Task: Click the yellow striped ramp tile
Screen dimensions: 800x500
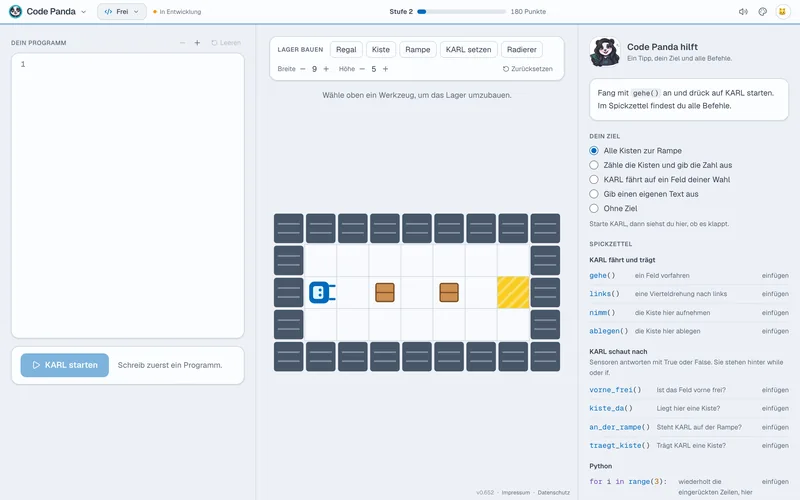Action: [x=513, y=292]
